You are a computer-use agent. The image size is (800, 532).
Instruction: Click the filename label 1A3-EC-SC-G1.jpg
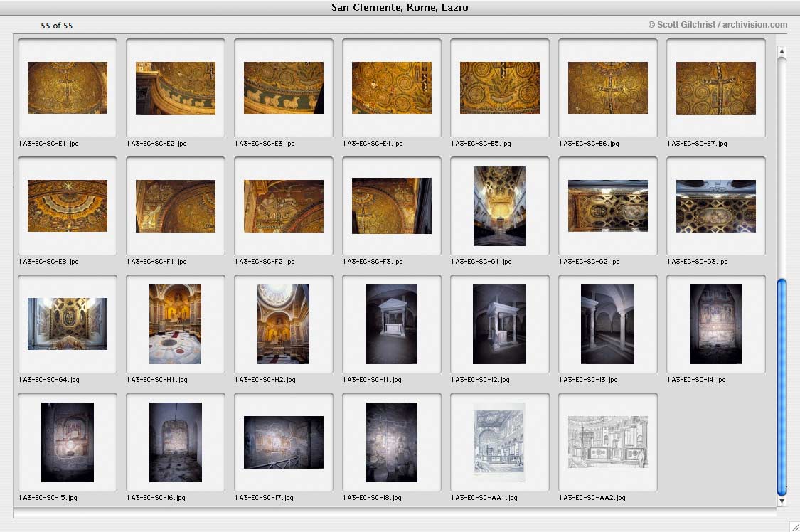(481, 262)
